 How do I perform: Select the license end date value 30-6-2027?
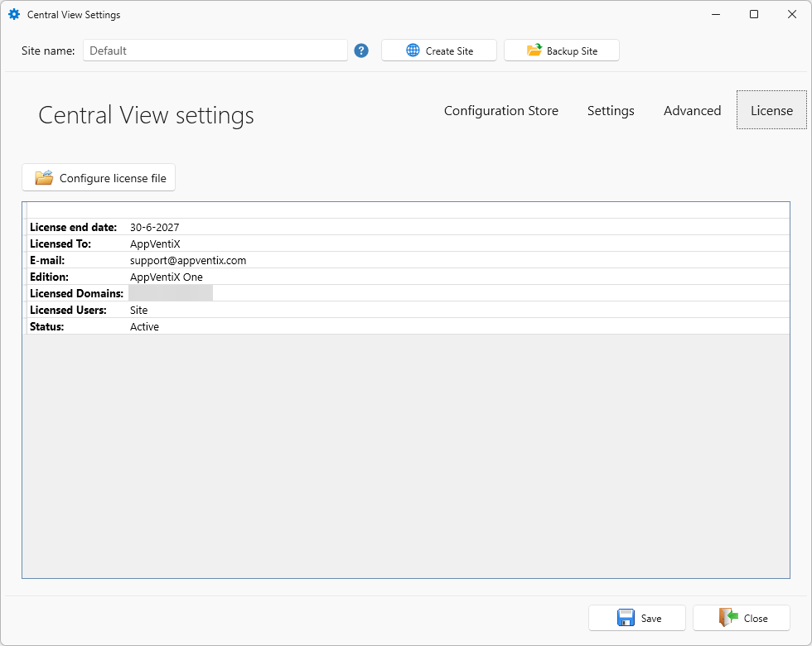154,227
